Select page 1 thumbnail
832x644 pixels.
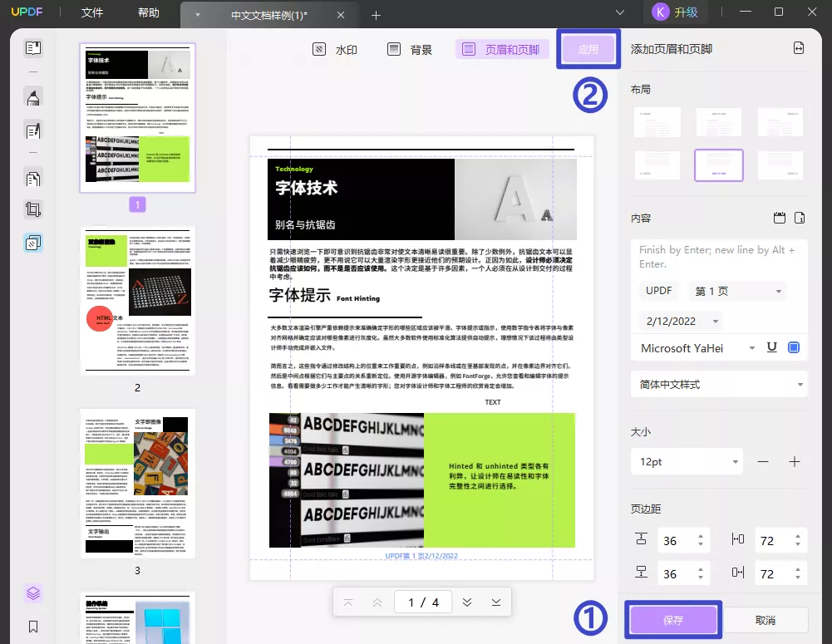point(137,118)
